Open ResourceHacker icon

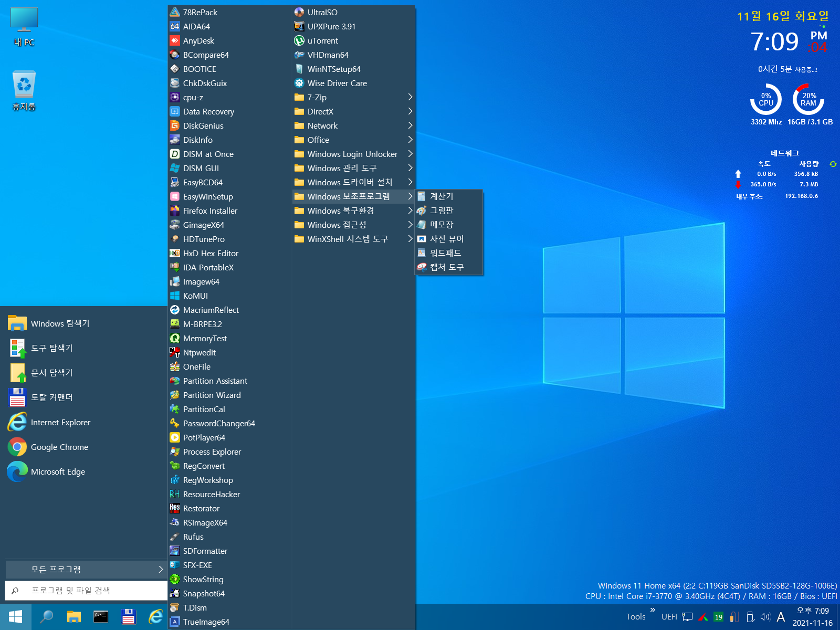tap(175, 494)
